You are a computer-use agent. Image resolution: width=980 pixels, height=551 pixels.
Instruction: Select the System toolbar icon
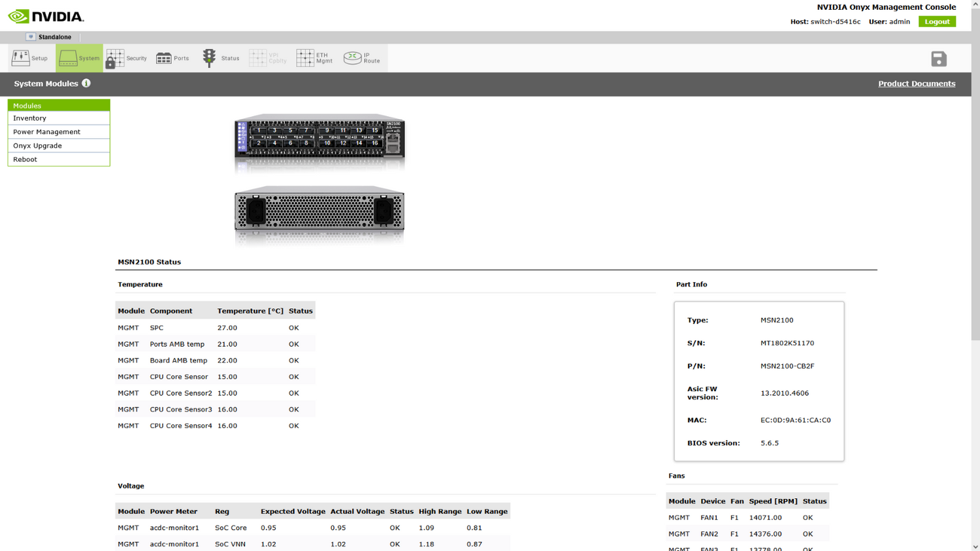coord(79,58)
